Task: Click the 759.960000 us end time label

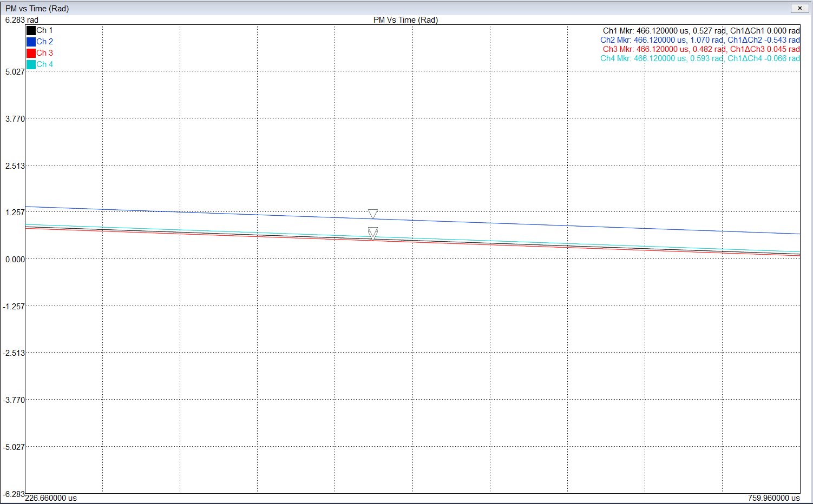Action: click(774, 498)
